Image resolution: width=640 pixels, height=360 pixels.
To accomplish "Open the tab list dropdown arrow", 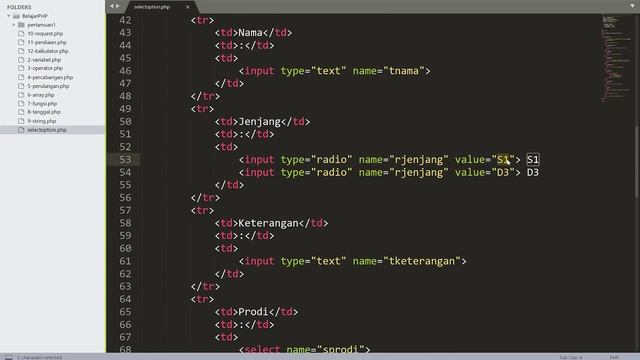I will coord(633,6).
